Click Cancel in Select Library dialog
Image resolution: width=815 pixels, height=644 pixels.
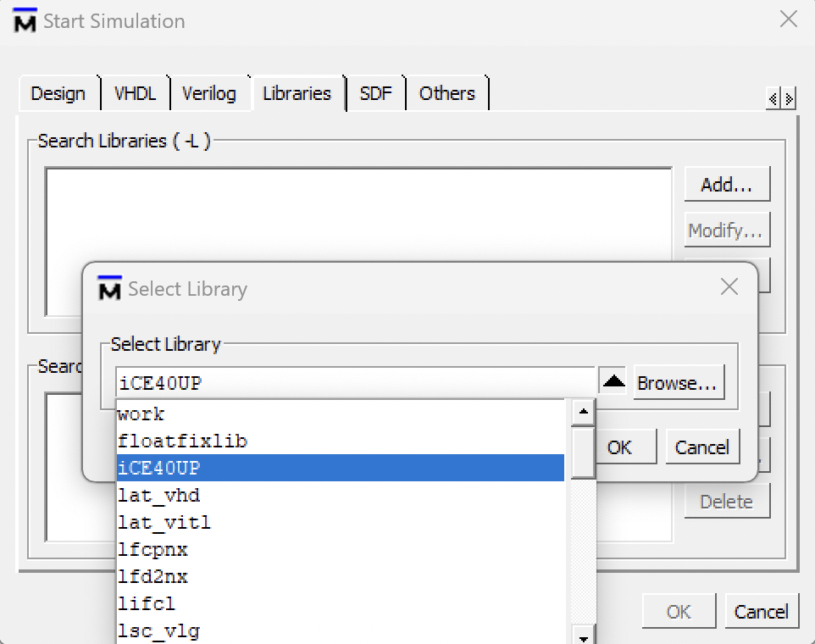coord(702,447)
